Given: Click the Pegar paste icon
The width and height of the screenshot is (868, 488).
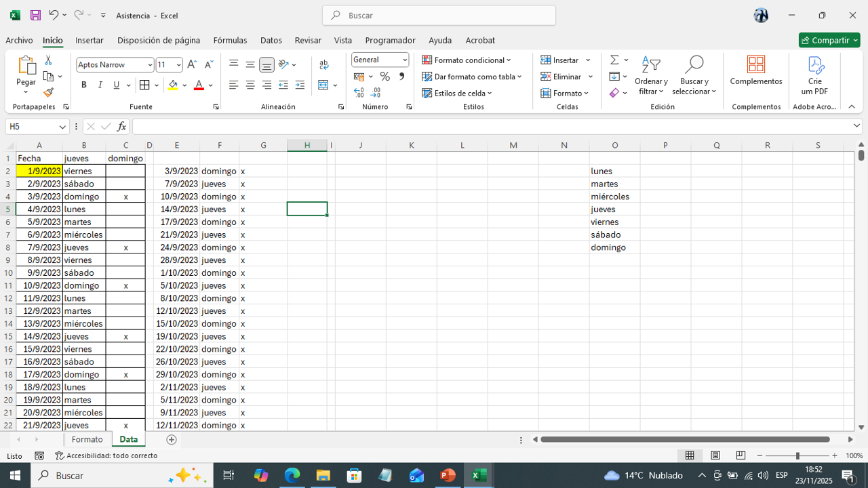Looking at the screenshot, I should [26, 66].
